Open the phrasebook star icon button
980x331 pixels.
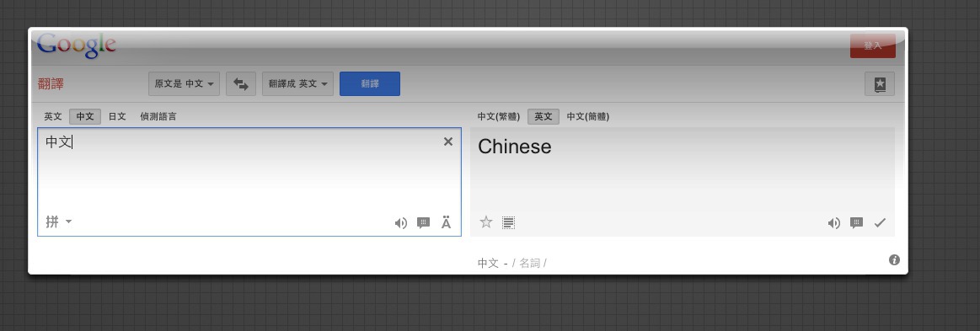click(880, 84)
